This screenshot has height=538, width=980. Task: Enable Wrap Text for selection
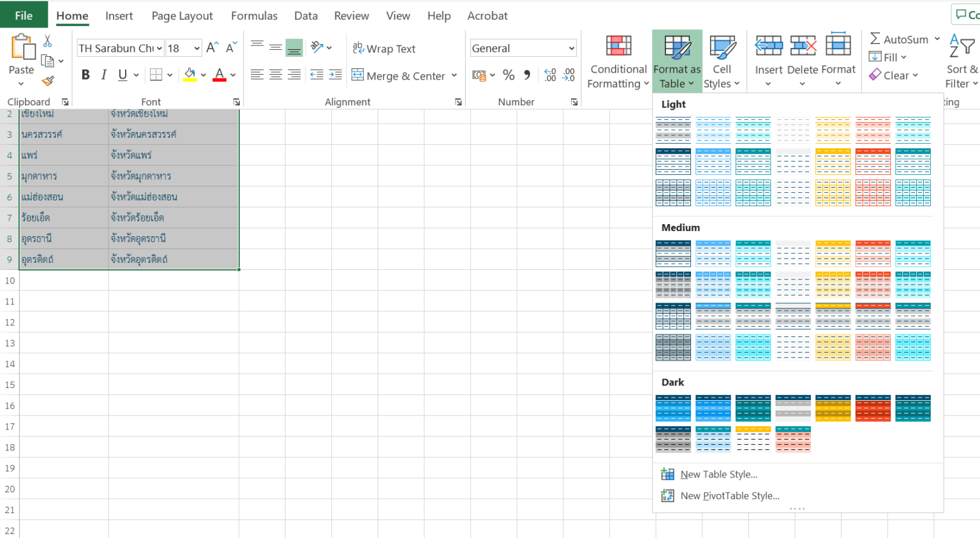(384, 48)
